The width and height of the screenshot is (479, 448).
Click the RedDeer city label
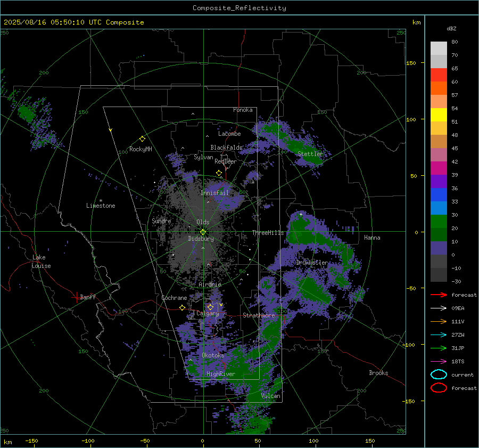[226, 161]
